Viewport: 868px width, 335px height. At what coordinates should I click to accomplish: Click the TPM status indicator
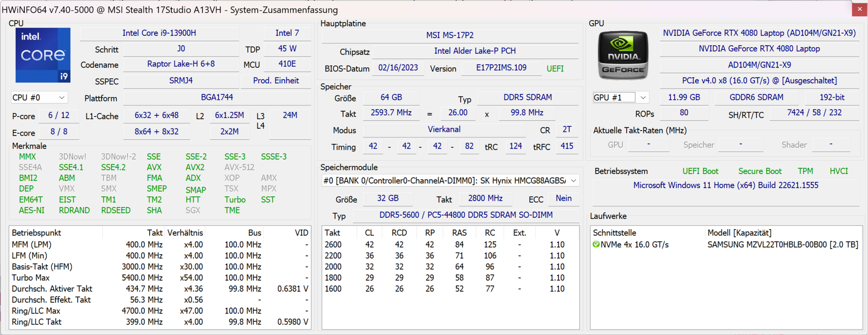[x=805, y=171]
